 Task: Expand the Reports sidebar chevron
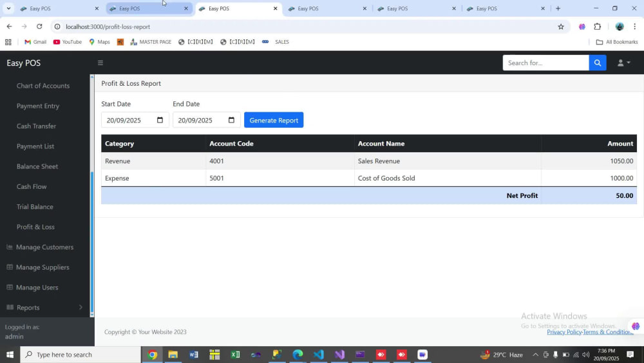click(x=80, y=308)
